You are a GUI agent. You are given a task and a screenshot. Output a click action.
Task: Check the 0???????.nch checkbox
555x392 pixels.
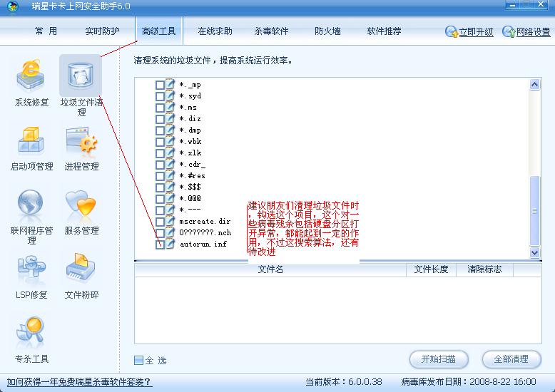[x=160, y=233]
